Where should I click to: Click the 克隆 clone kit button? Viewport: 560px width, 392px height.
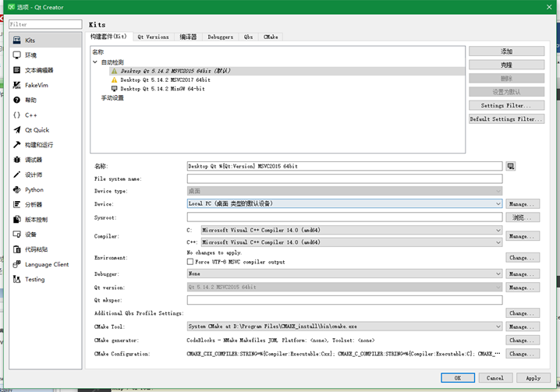tap(507, 65)
